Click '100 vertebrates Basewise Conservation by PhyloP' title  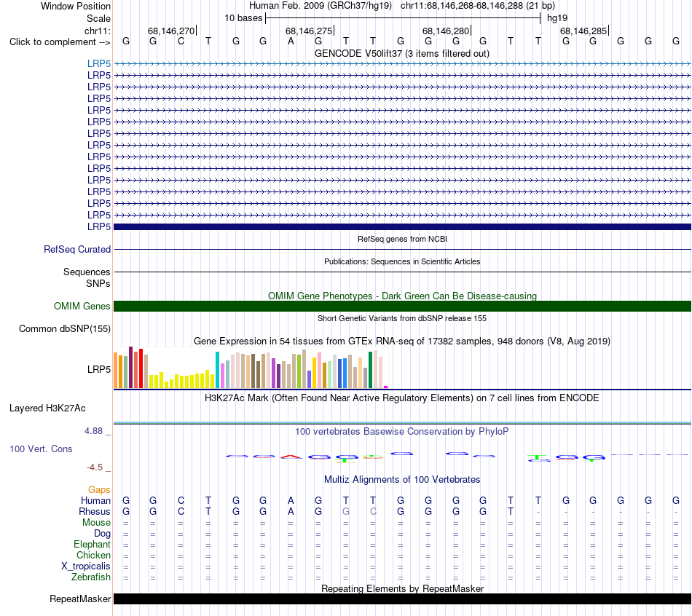click(x=402, y=431)
